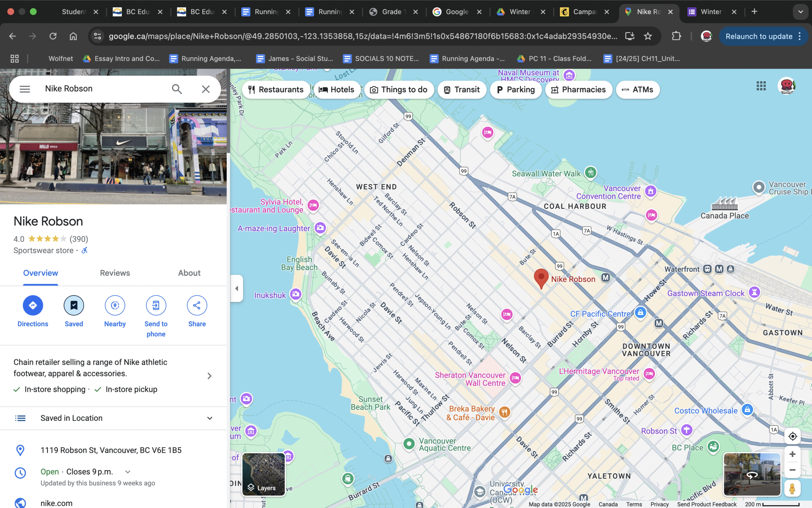
Task: Click the address 1119 Robson St
Action: tap(111, 450)
